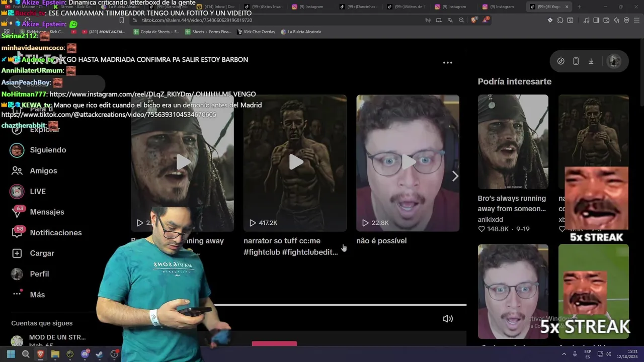Image resolution: width=644 pixels, height=362 pixels.
Task: Open MOD DE UN STR... followed account
Action: (x=48, y=341)
